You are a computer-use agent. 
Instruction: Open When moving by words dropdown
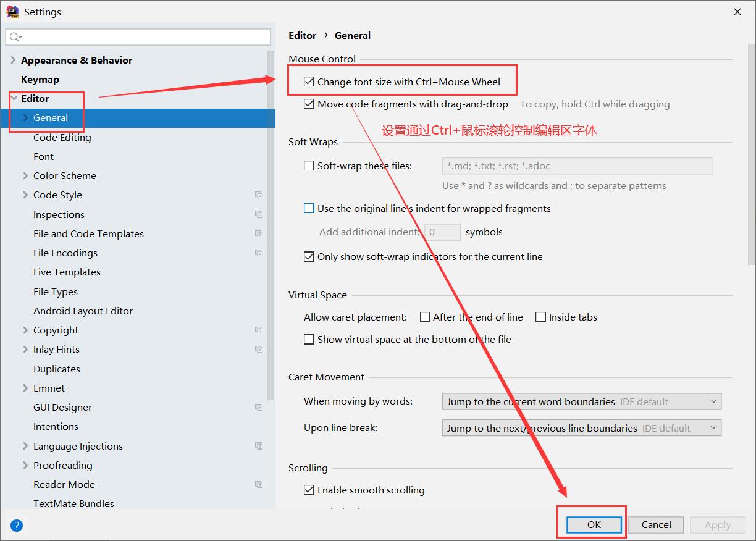582,401
